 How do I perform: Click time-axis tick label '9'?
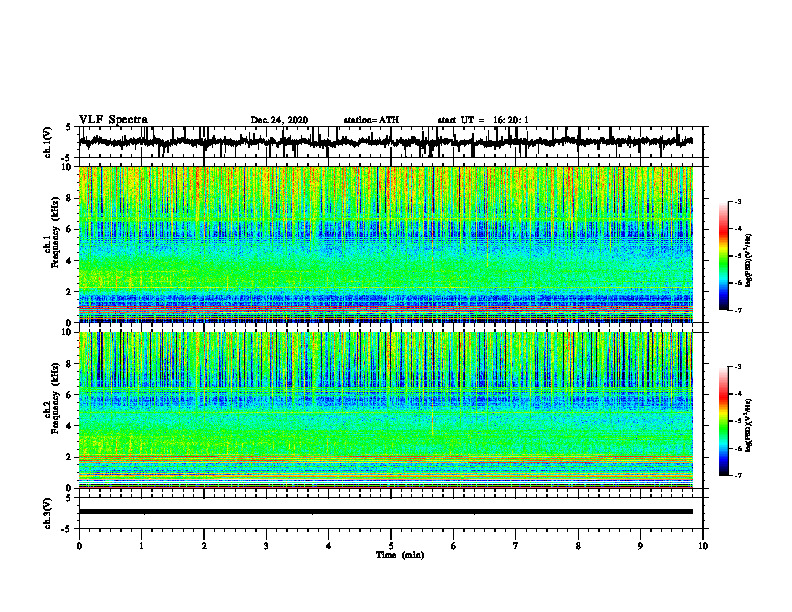click(x=640, y=546)
